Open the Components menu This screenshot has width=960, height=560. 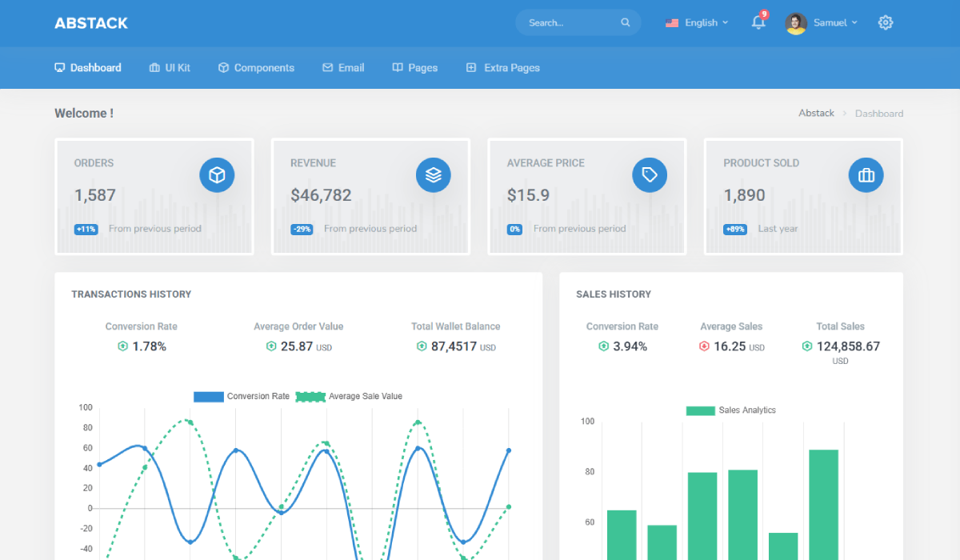(256, 68)
